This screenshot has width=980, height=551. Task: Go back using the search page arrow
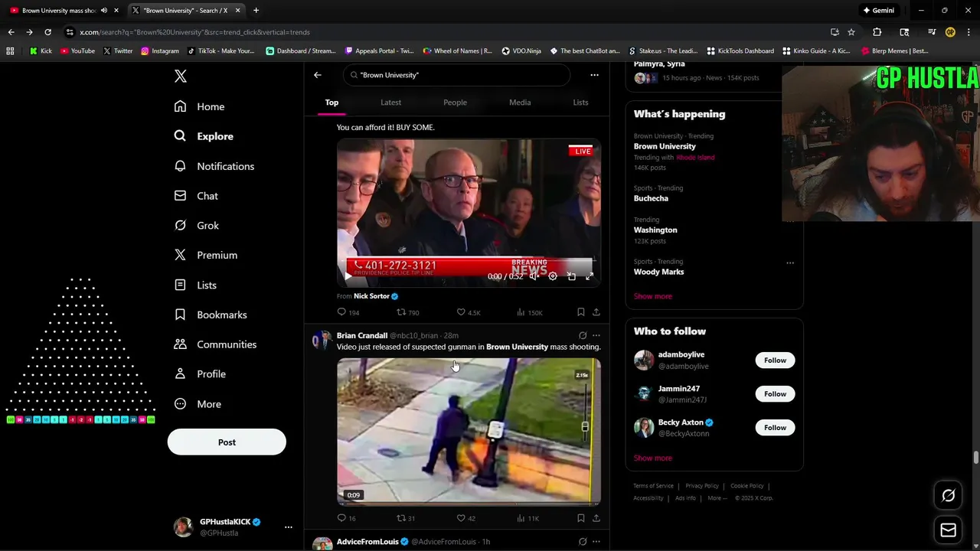coord(318,75)
